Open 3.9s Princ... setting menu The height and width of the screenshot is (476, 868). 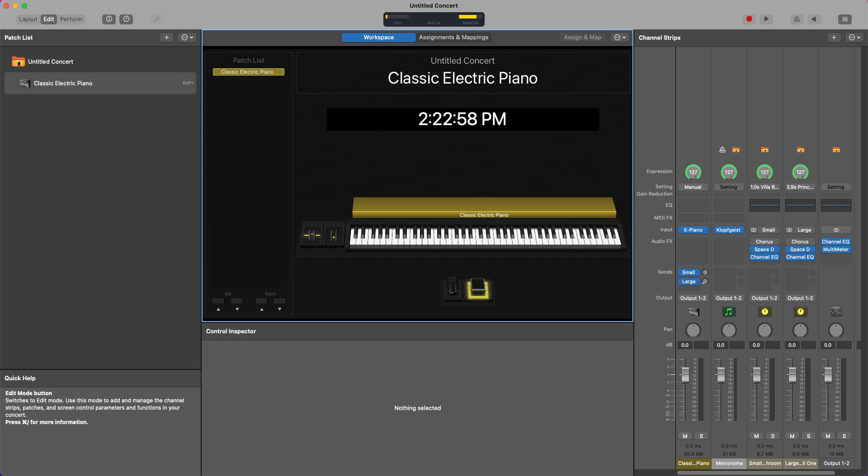[x=800, y=187]
